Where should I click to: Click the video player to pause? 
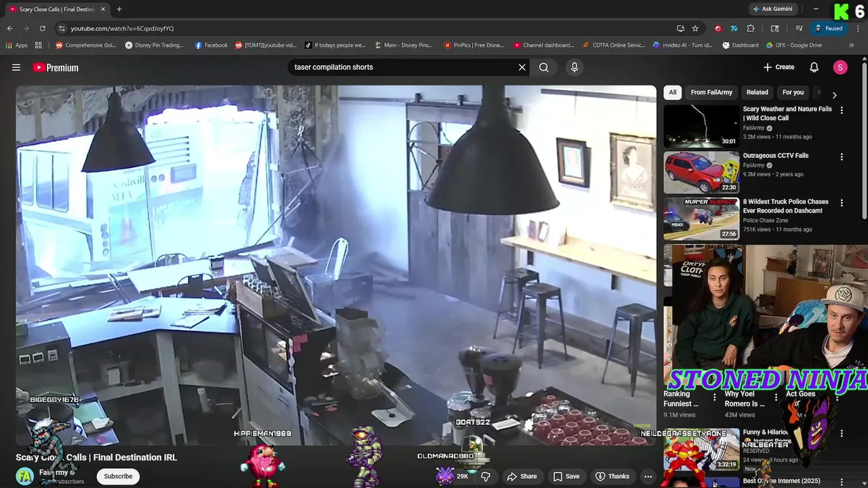336,265
